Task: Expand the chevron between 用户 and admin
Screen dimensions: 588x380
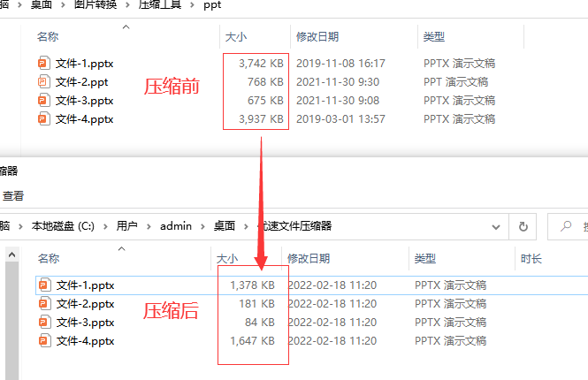Action: pyautogui.click(x=149, y=226)
